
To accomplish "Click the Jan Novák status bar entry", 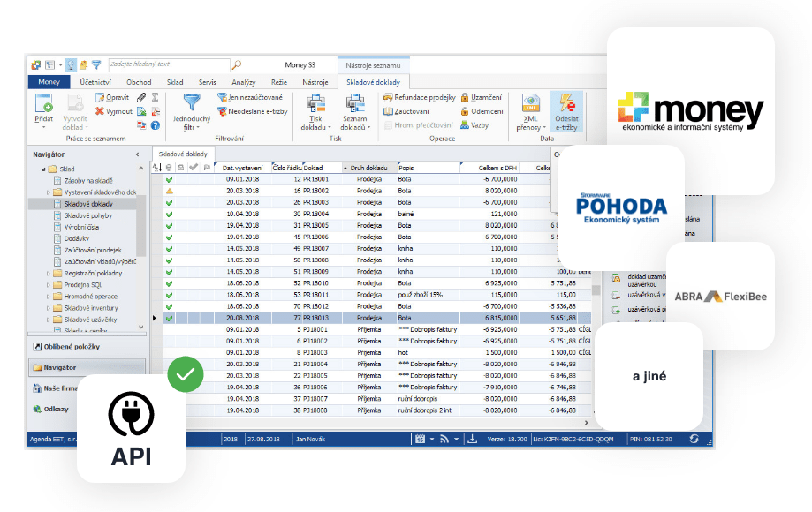I will [311, 439].
